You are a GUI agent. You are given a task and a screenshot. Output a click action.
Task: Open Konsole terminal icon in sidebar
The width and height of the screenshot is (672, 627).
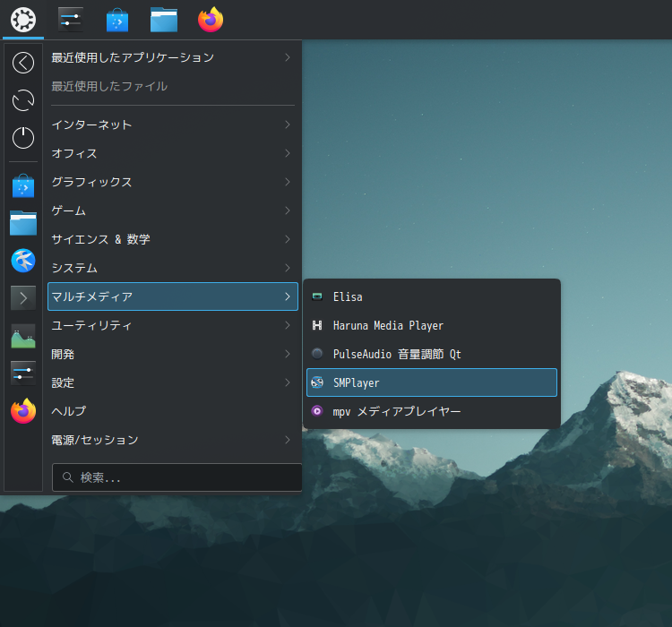pos(23,297)
